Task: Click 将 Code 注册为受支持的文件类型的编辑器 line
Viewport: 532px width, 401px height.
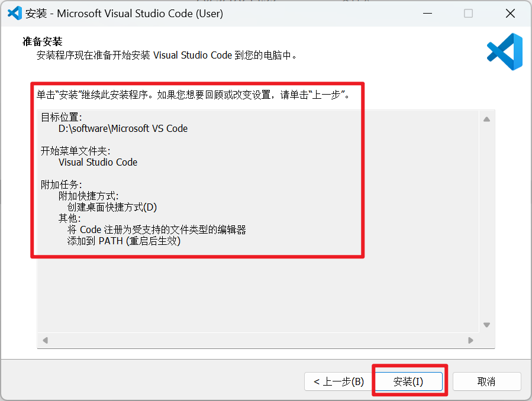Action: tap(156, 229)
